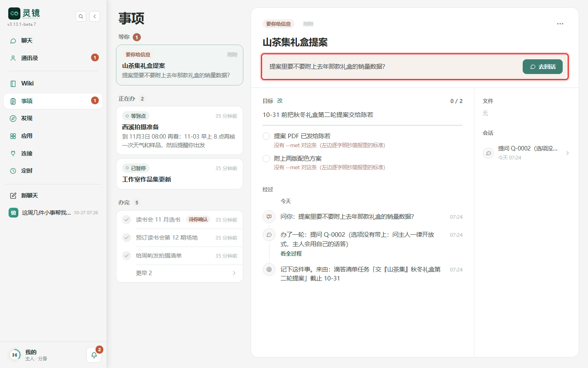Start a 新聊天 new chat
The image size is (588, 368).
coord(53,196)
